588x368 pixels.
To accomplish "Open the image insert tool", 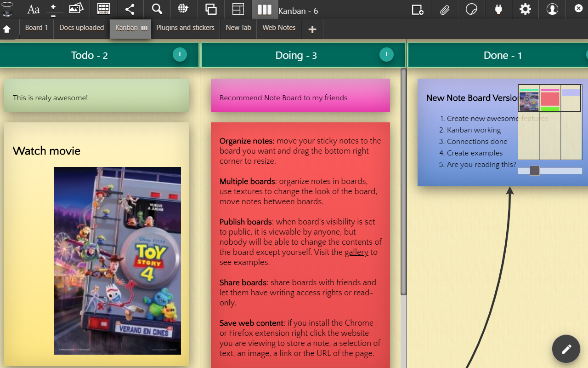I will coord(76,9).
